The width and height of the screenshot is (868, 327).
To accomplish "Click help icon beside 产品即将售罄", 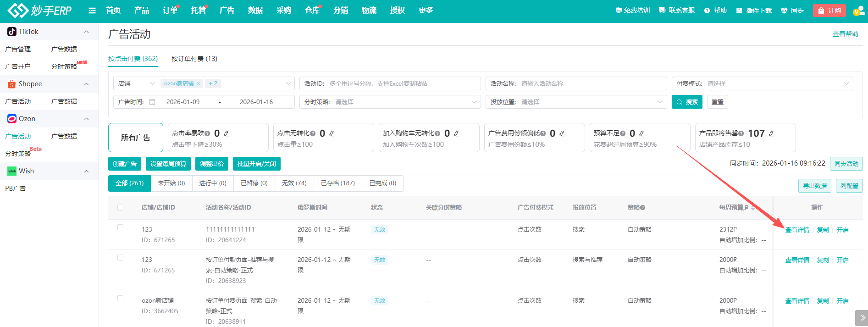I will 741,133.
